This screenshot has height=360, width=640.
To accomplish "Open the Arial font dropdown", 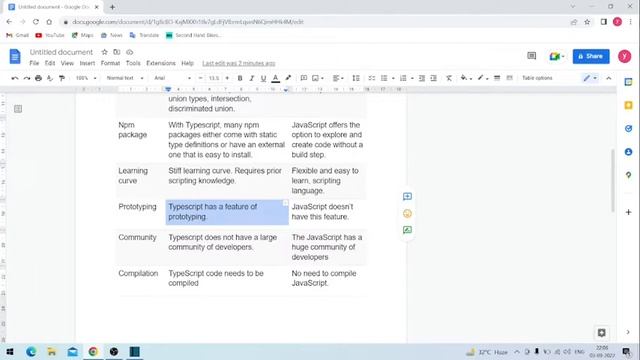I will [172, 78].
